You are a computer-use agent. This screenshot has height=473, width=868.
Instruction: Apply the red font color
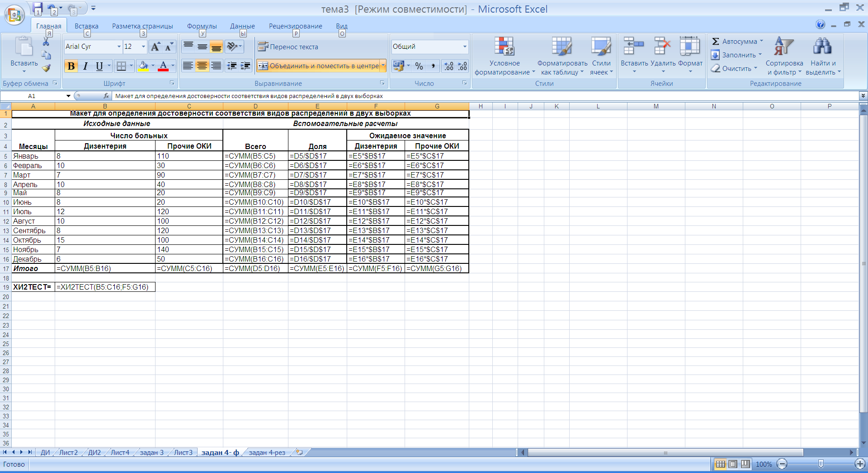click(164, 66)
